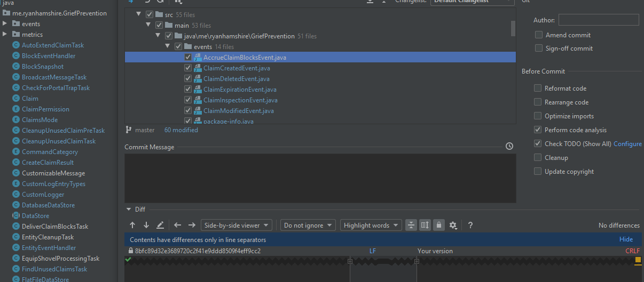Enable the Optimize imports checkbox
Viewport: 644px width, 282px height.
click(538, 116)
